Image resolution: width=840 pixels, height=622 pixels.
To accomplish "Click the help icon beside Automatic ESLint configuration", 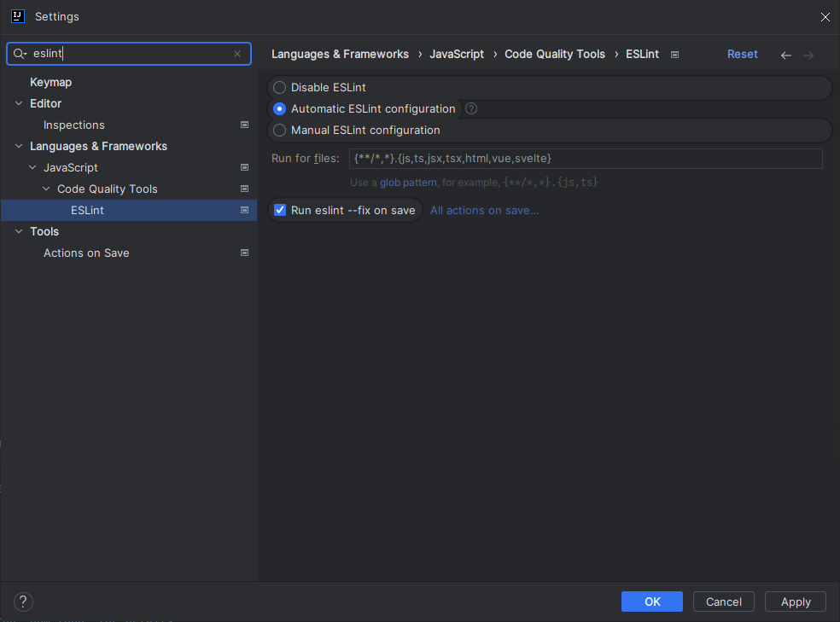I will (x=470, y=108).
